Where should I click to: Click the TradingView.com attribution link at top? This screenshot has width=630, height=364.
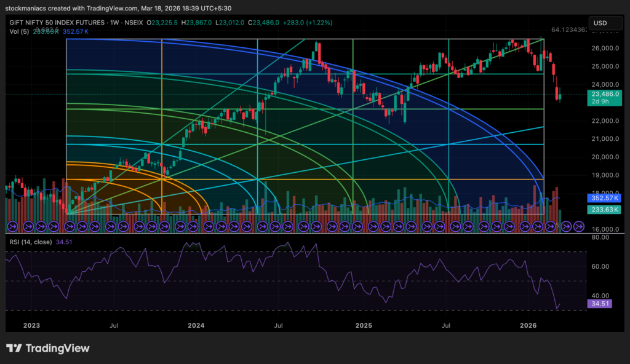tap(111, 9)
